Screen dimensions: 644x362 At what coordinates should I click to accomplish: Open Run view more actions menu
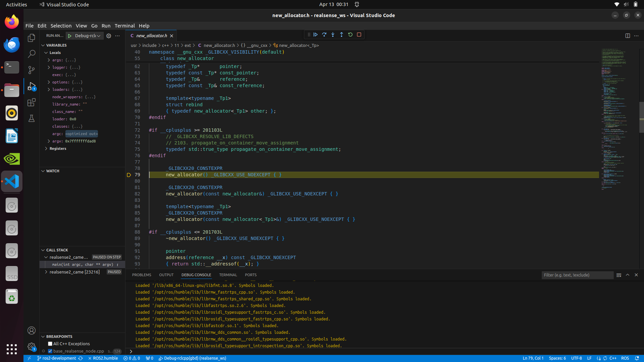coord(117,36)
